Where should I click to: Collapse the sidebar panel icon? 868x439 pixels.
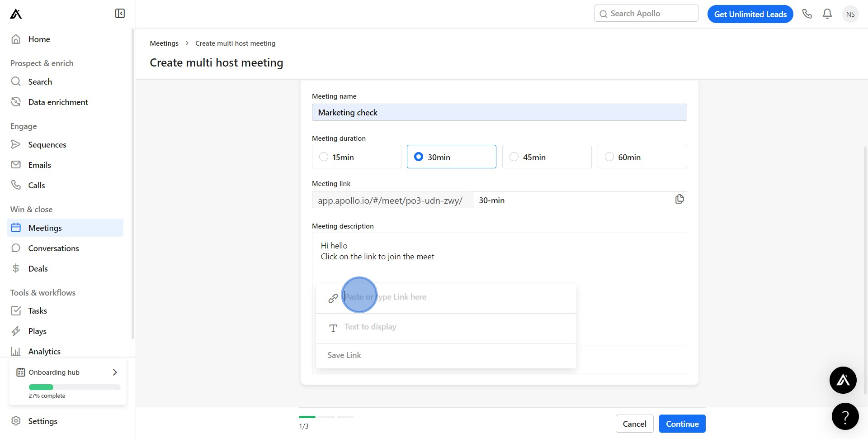(120, 14)
